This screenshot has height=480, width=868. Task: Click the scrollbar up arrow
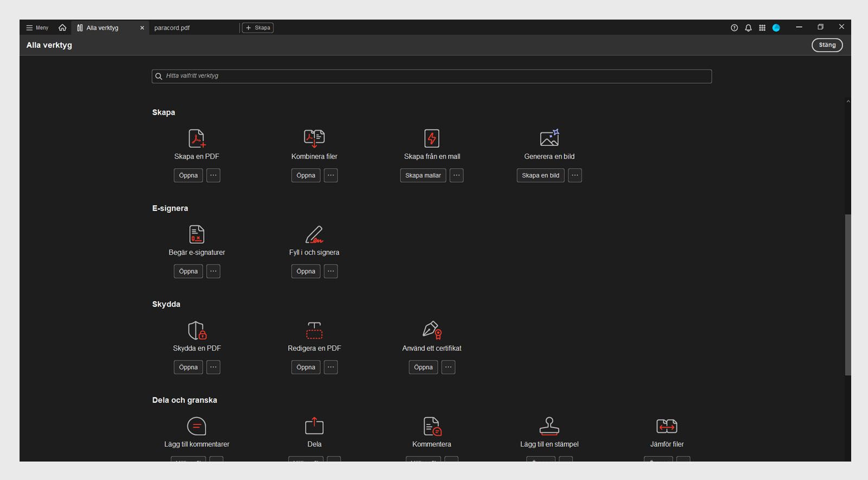[848, 102]
